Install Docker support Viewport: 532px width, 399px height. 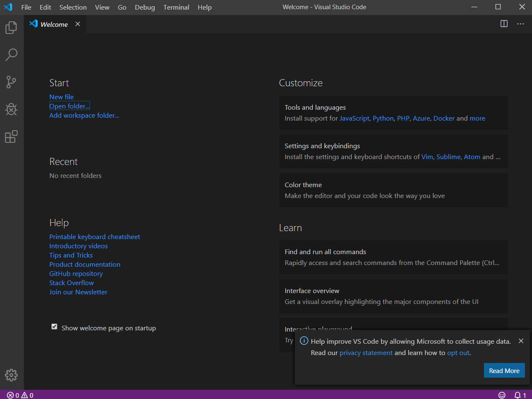tap(444, 119)
